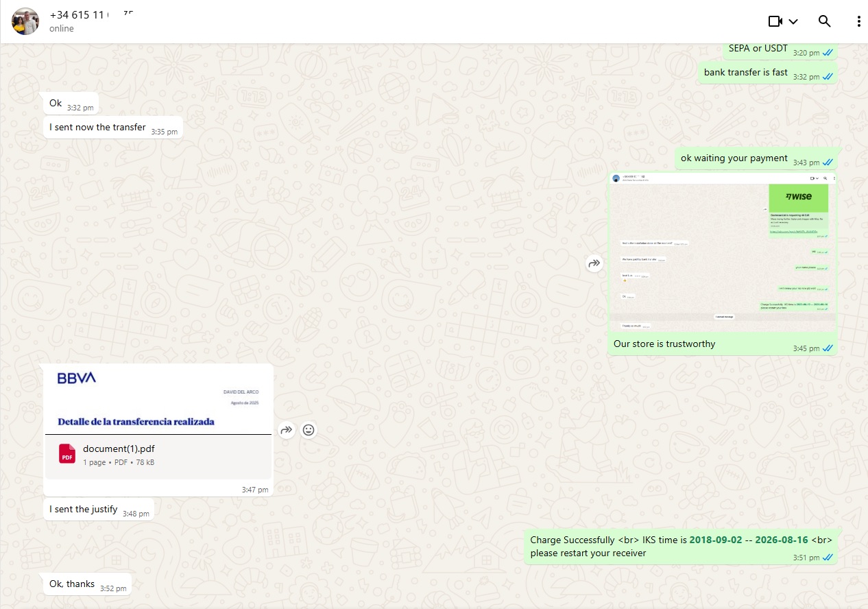Forward the Wise screenshot image
The height and width of the screenshot is (609, 868).
point(594,263)
